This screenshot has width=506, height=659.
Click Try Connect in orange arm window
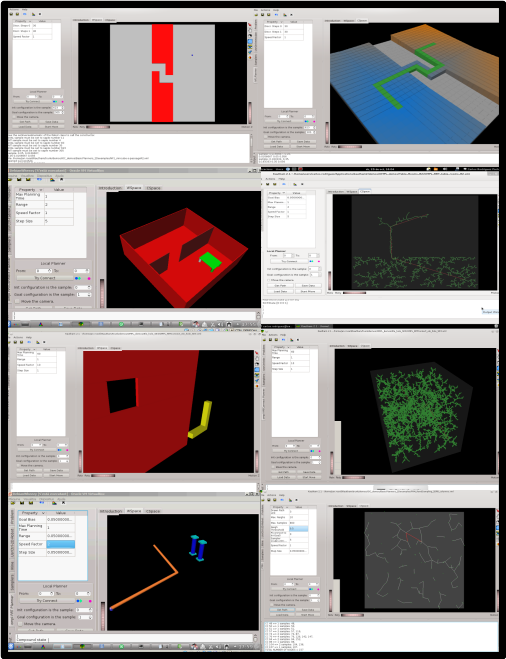(x=47, y=601)
